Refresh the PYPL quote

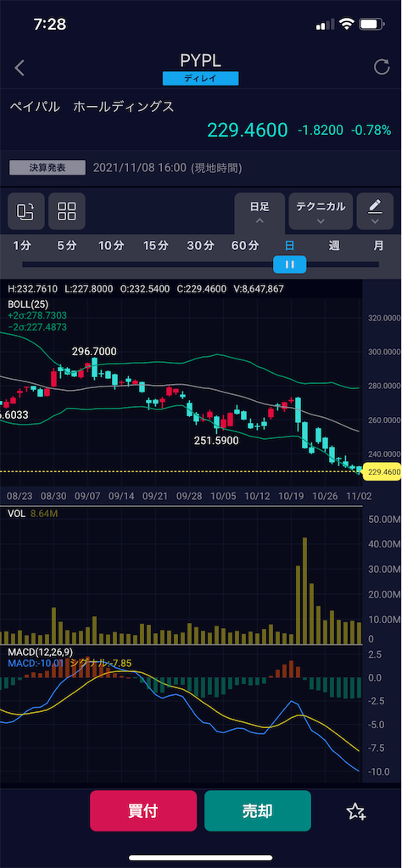382,68
